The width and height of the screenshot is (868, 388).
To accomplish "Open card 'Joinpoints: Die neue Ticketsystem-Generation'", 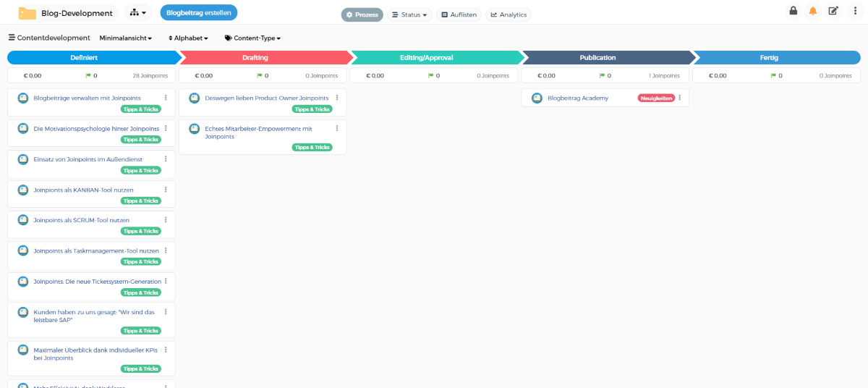I will click(x=98, y=282).
